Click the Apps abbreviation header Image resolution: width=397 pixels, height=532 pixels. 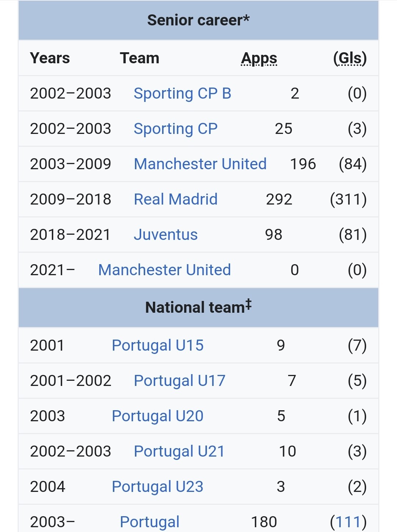[x=259, y=58]
